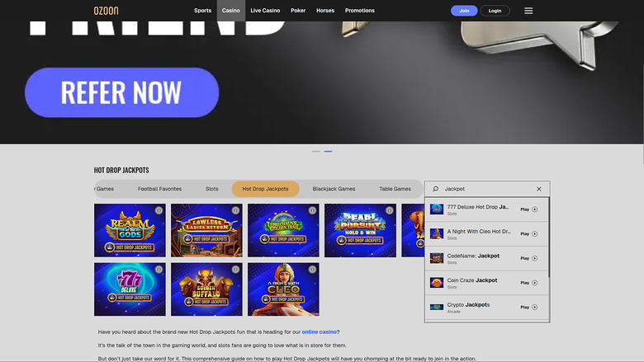Select Hot Drop Jackpots category tab
Image resolution: width=644 pixels, height=362 pixels.
tap(265, 189)
